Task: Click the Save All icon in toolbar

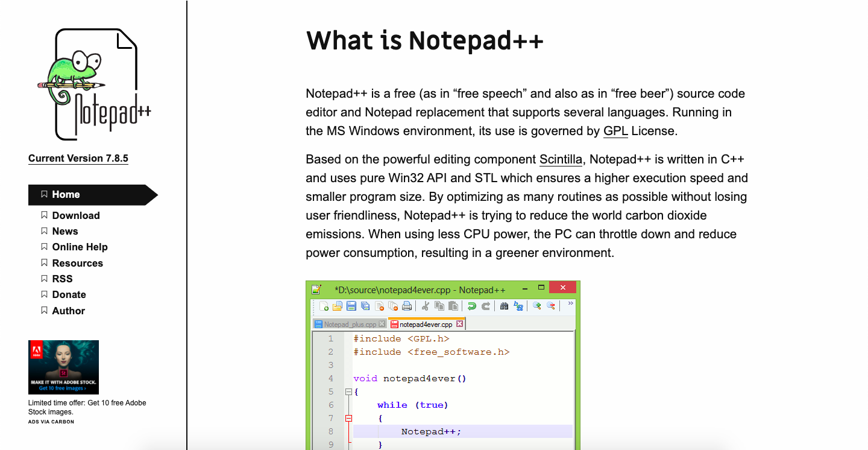Action: [365, 306]
